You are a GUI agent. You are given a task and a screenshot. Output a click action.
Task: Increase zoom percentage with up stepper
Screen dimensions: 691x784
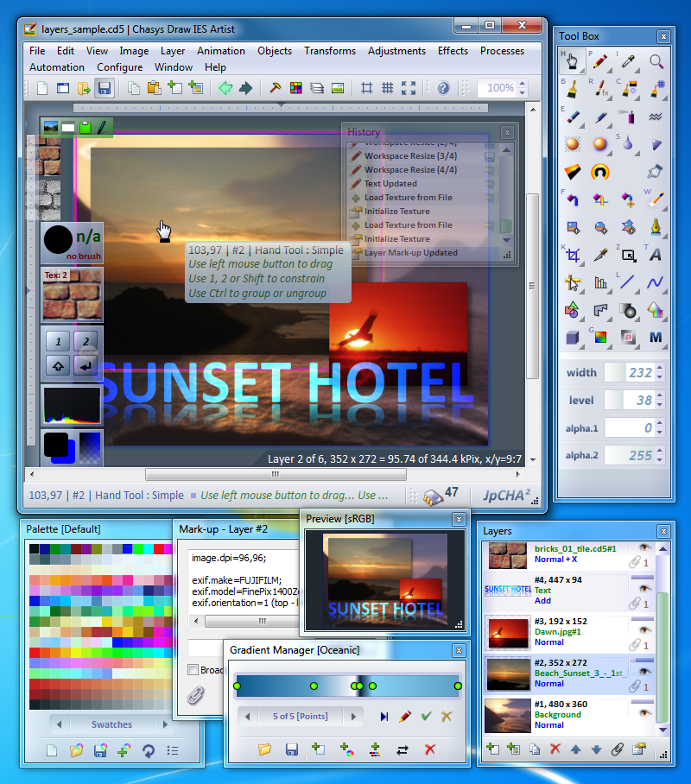[x=523, y=84]
